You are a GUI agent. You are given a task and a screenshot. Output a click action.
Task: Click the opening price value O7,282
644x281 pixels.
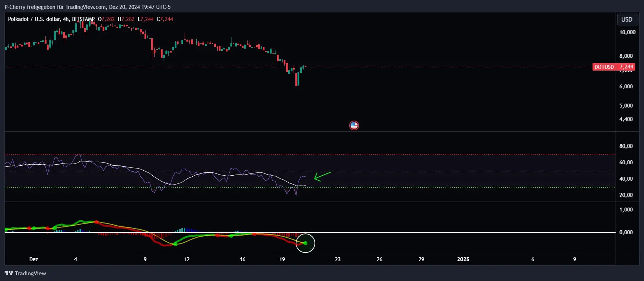pos(107,19)
